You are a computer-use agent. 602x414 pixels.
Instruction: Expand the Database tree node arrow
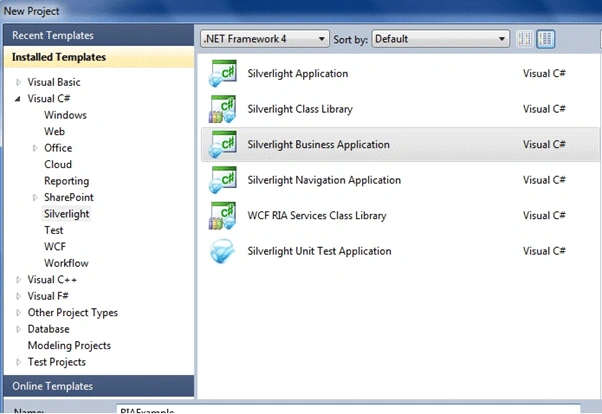18,329
